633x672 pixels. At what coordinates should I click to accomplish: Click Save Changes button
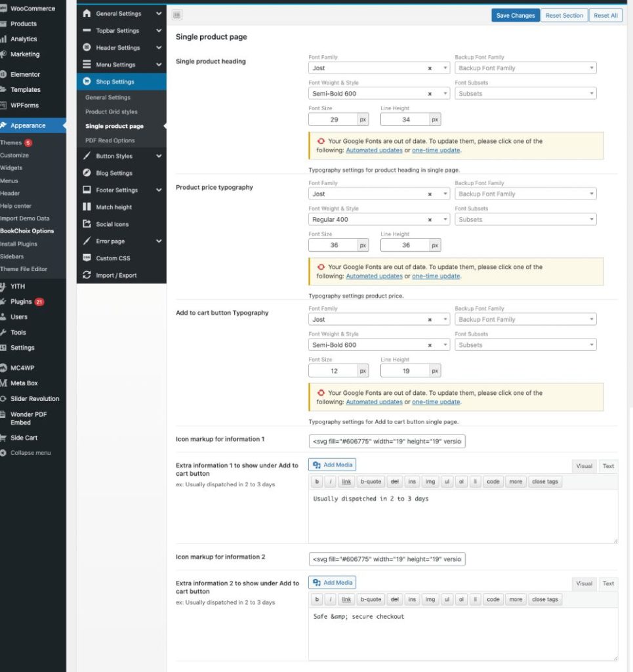515,16
